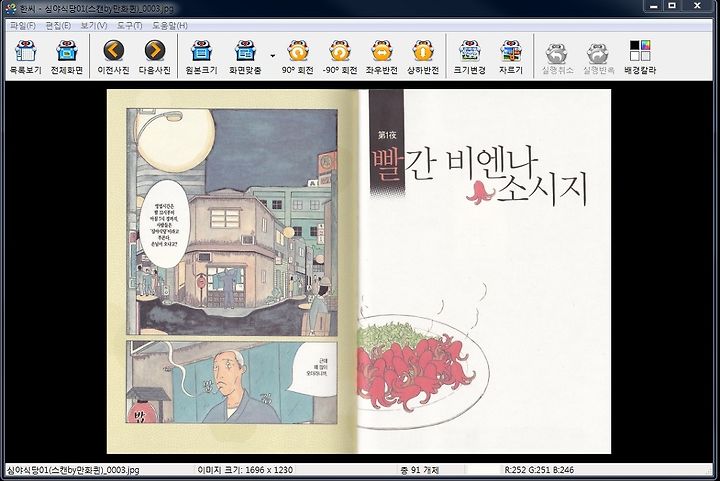This screenshot has width=720, height=481.
Task: Go to 다음사진 next photo
Action: [155, 57]
